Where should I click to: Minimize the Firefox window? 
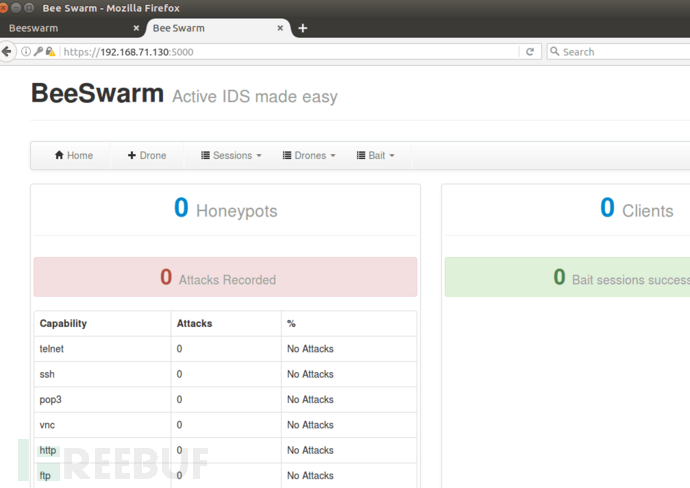pos(16,7)
